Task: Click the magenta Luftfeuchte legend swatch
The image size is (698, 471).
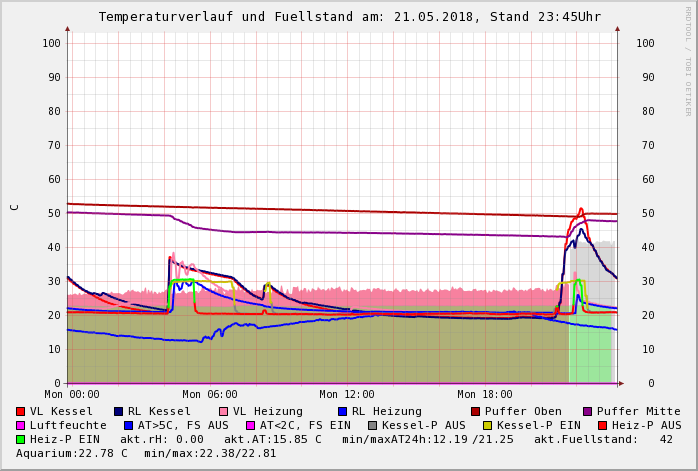Action: [21, 425]
